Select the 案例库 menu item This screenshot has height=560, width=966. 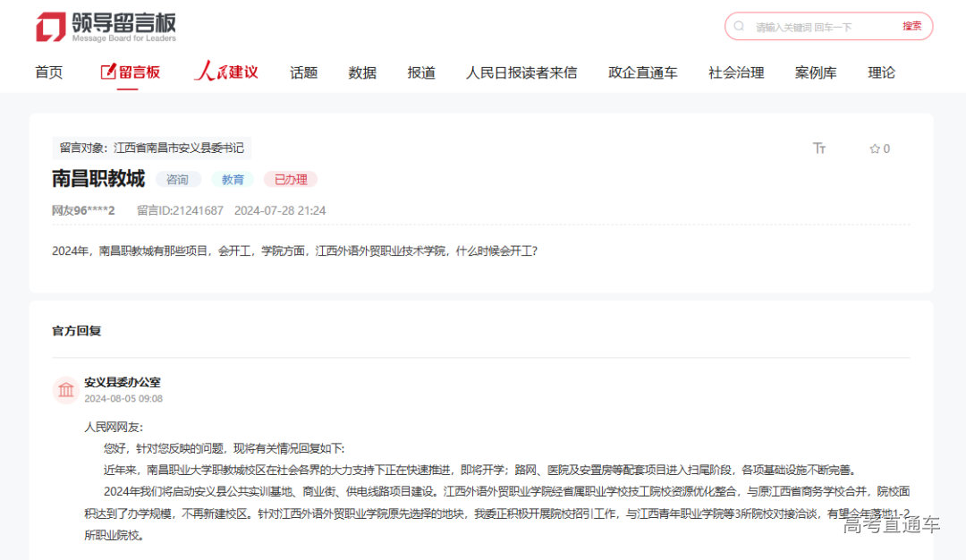pyautogui.click(x=816, y=72)
